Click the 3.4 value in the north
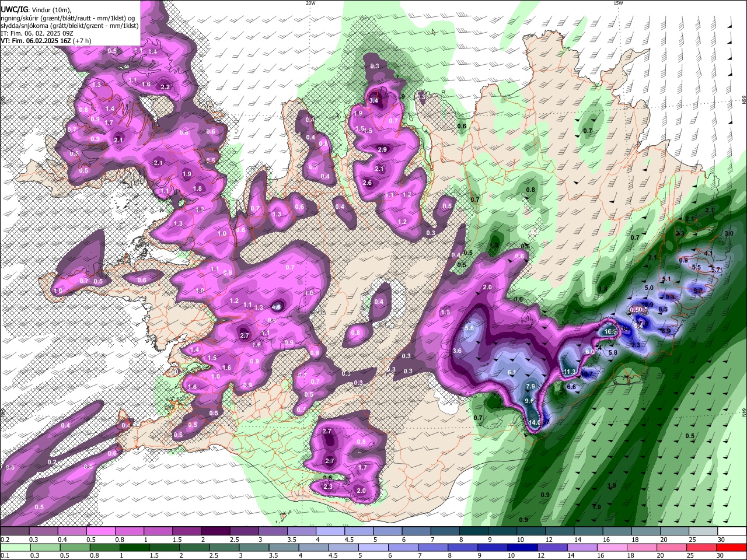The image size is (747, 560). [375, 100]
